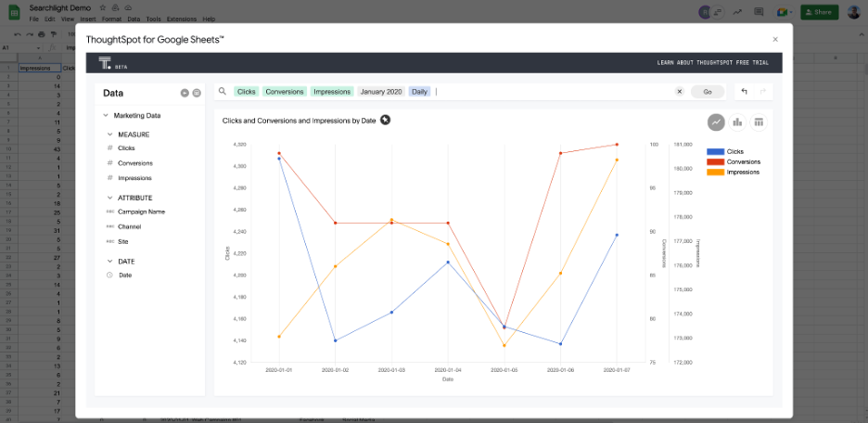Click the search magnifier icon
868x423 pixels.
pos(223,91)
